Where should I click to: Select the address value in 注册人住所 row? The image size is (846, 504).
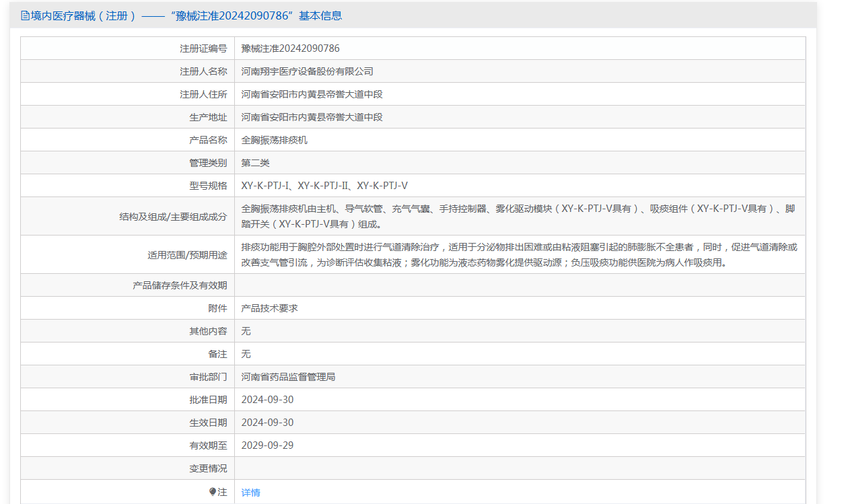[x=312, y=94]
